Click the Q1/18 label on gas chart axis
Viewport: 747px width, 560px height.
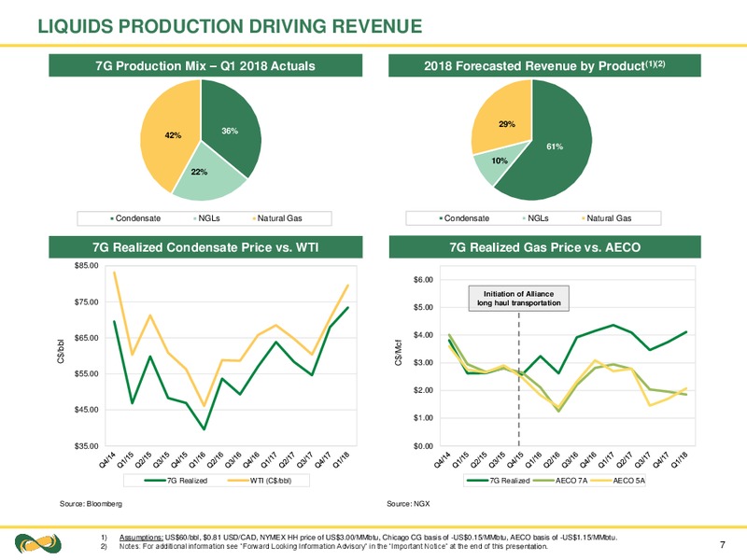(x=680, y=460)
